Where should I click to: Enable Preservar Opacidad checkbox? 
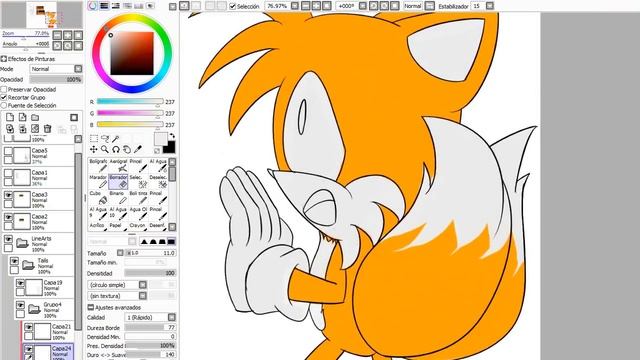click(4, 89)
